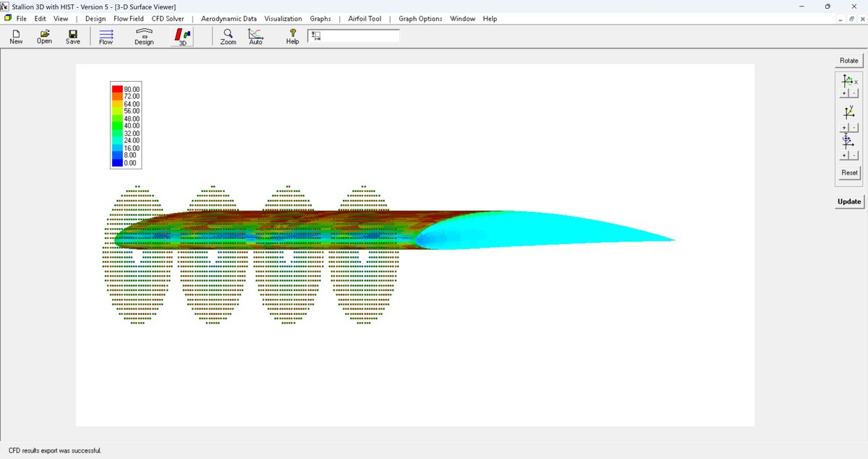This screenshot has height=459, width=868.
Task: Open the Help menu in menu bar
Action: [490, 19]
